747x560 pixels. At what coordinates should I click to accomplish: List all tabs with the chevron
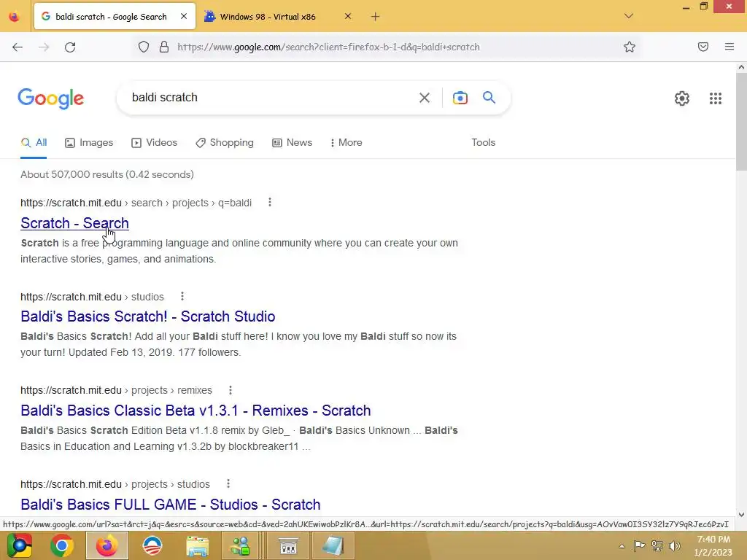tap(628, 16)
